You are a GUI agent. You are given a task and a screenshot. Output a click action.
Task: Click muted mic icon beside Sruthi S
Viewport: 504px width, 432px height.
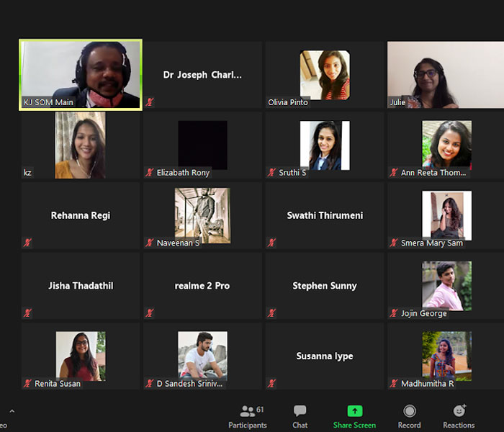271,172
